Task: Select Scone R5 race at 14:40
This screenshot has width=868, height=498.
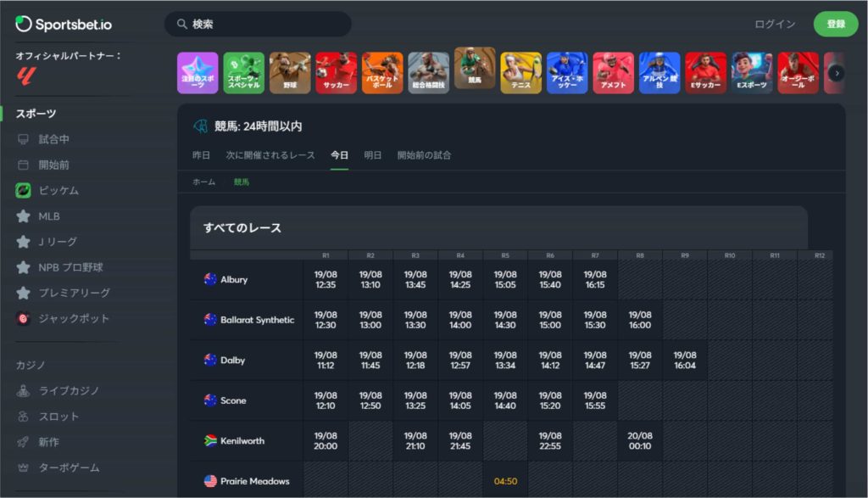Action: click(x=505, y=400)
